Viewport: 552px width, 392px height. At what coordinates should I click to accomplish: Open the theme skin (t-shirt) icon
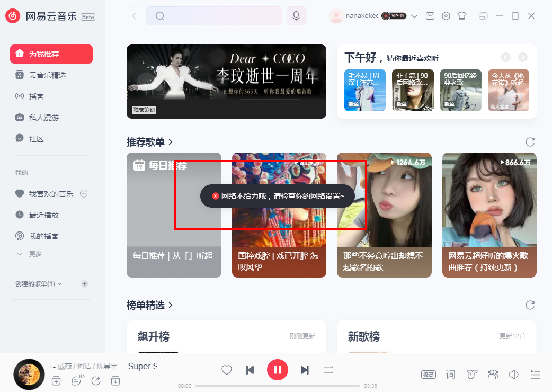pyautogui.click(x=461, y=16)
